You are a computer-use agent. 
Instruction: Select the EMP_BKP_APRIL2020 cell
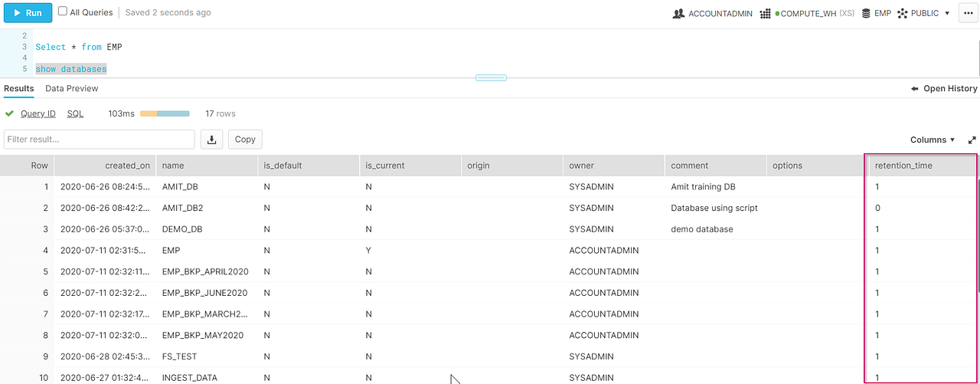[x=207, y=271]
